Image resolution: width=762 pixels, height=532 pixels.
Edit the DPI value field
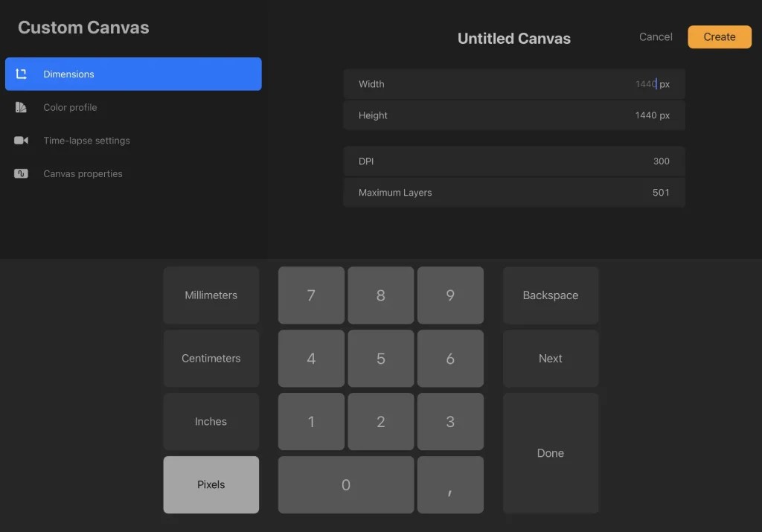point(513,161)
